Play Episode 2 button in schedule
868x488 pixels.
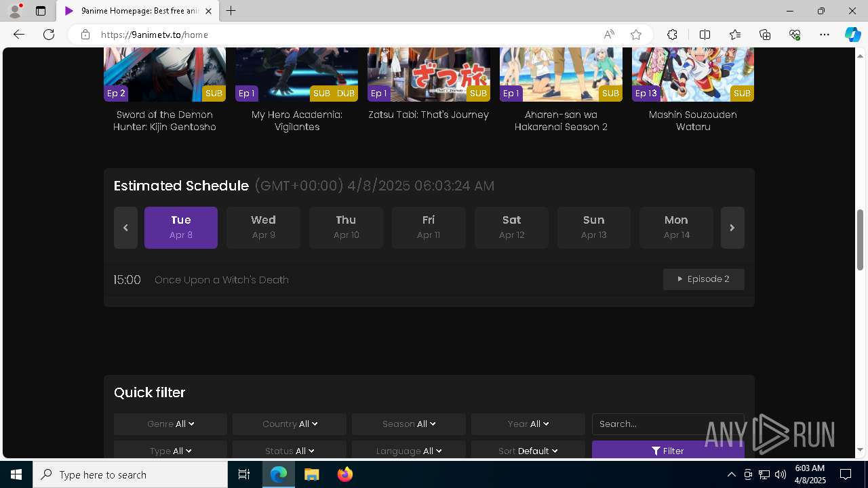click(704, 279)
